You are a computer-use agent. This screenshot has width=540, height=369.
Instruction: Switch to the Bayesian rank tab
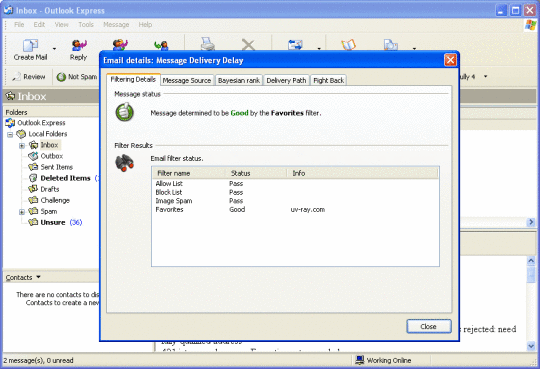(239, 80)
